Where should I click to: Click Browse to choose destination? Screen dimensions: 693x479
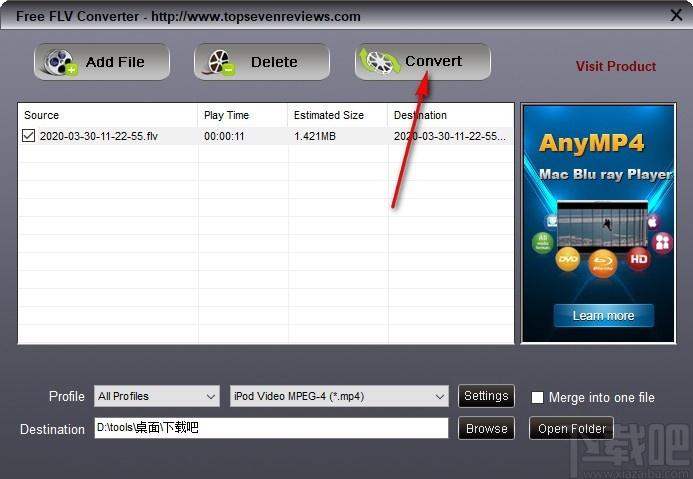click(x=486, y=428)
